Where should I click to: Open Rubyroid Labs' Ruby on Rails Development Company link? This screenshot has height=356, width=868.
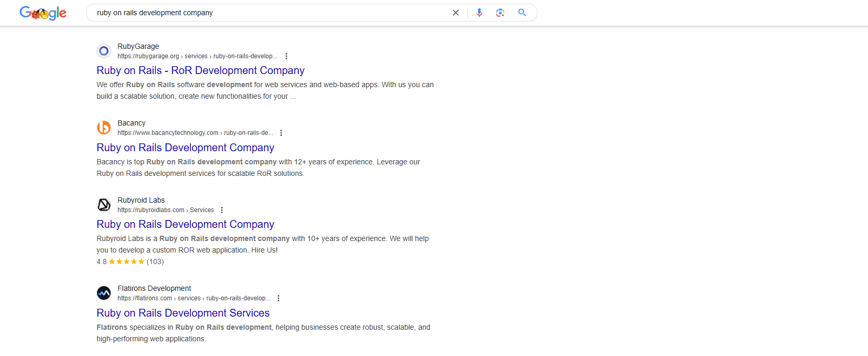(x=185, y=224)
